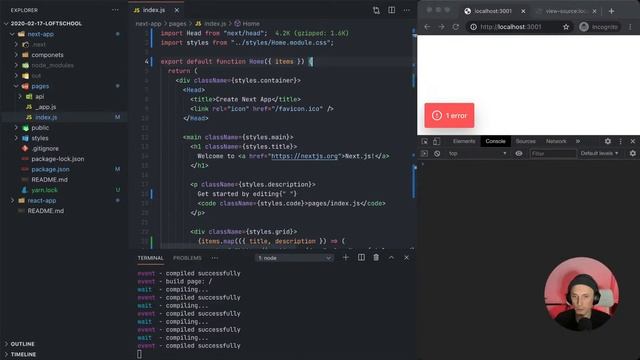This screenshot has width=640, height=360.
Task: Open README.md inside next-app
Action: click(x=49, y=180)
